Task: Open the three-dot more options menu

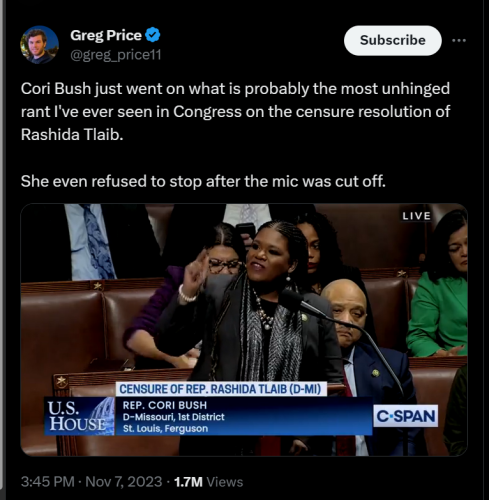Action: tap(459, 40)
